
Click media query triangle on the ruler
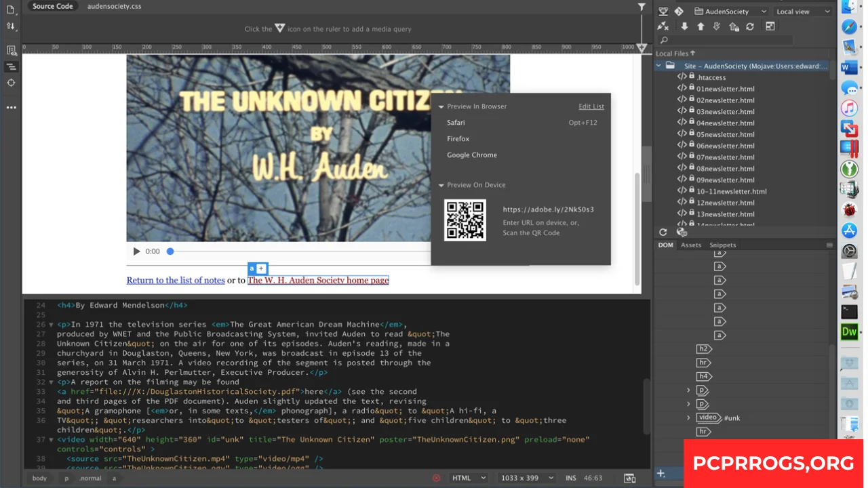642,47
